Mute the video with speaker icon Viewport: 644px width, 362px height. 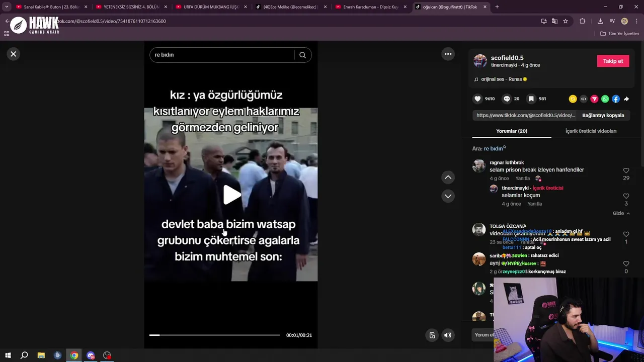click(x=448, y=335)
